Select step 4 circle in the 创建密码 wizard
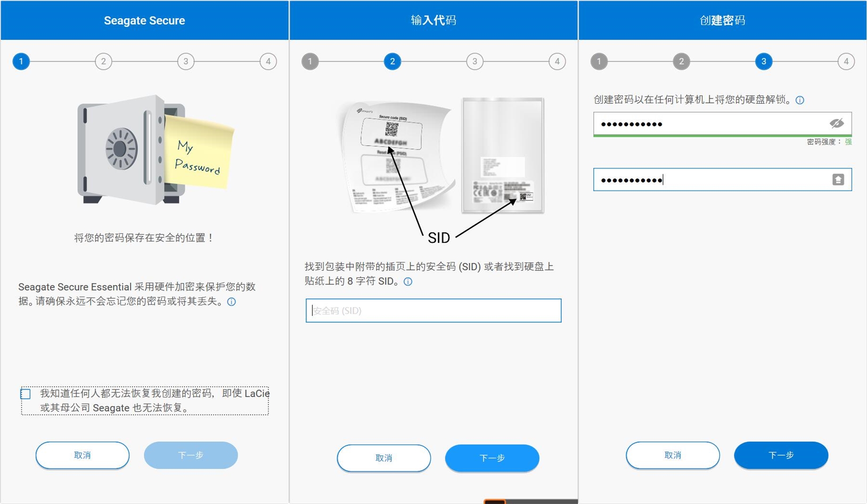The width and height of the screenshot is (867, 504). (x=846, y=61)
